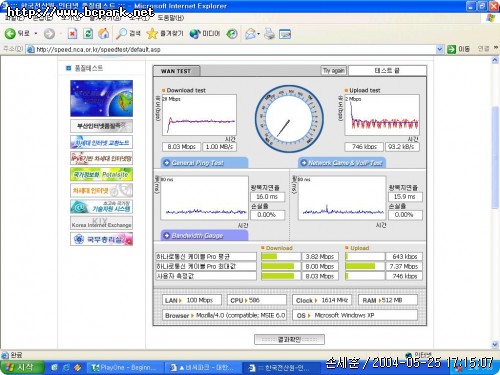Open the Media toolbar button
Viewport: 500px width, 375px height.
[205, 34]
